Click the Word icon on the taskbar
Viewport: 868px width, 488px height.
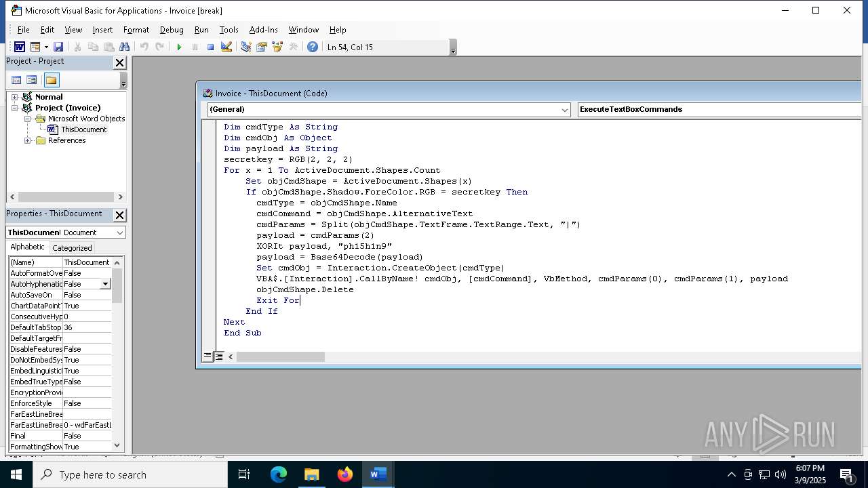pos(378,474)
